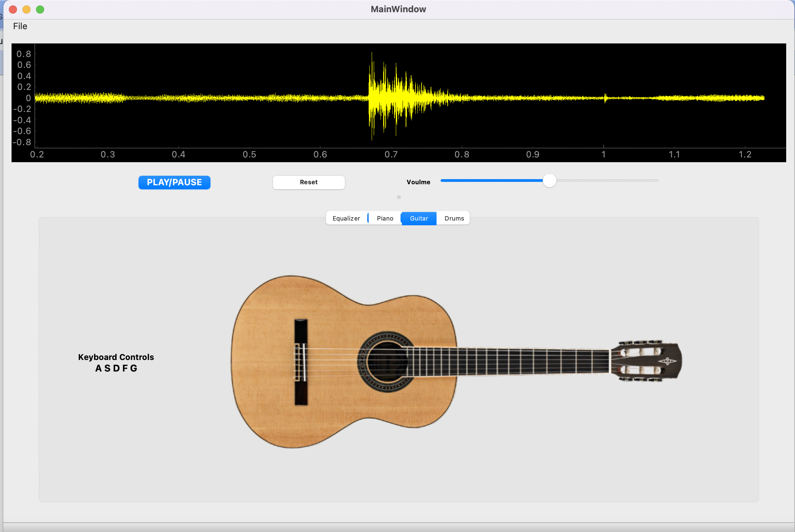Click the guitar bridge
This screenshot has height=532, width=795.
(x=301, y=362)
